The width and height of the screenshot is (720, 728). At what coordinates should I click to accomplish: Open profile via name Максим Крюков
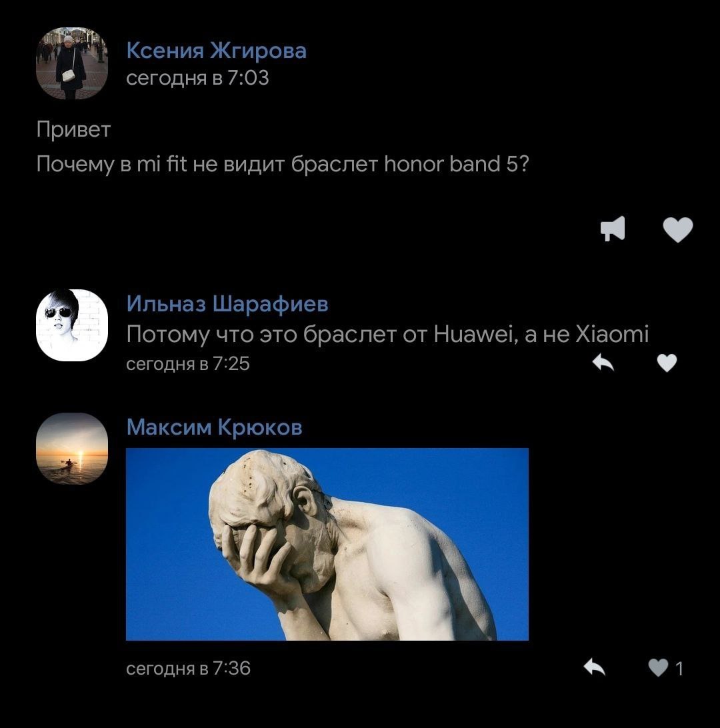click(215, 427)
